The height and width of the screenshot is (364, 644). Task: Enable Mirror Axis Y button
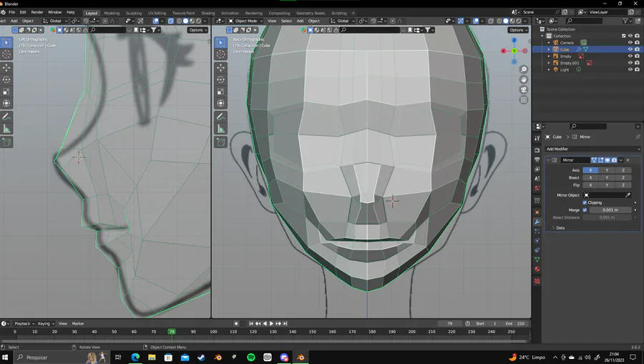607,170
